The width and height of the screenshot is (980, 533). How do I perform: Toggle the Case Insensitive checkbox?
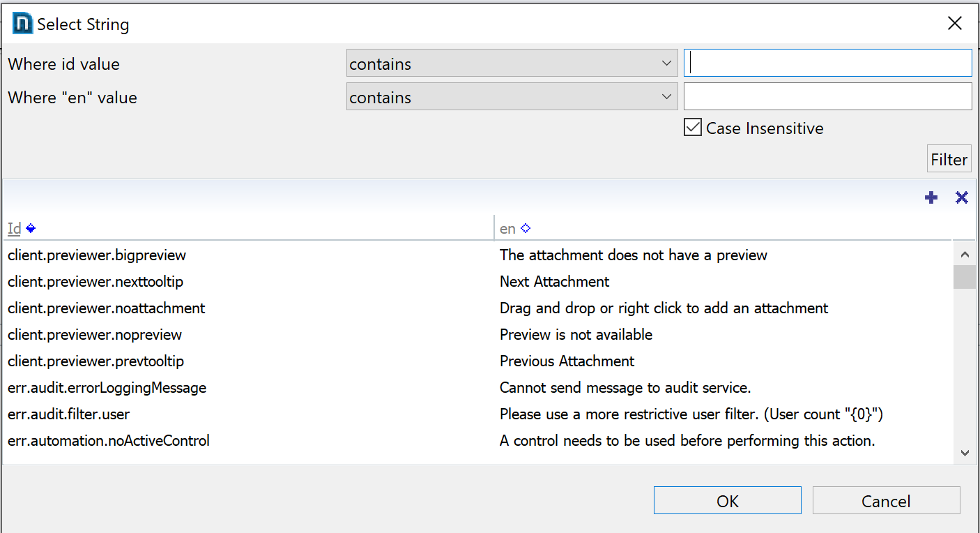693,128
